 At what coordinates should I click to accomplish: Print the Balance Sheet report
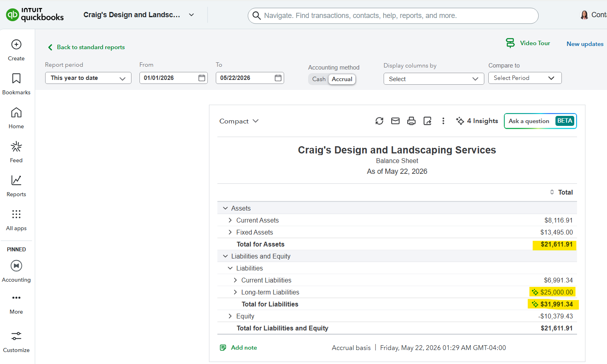point(411,121)
